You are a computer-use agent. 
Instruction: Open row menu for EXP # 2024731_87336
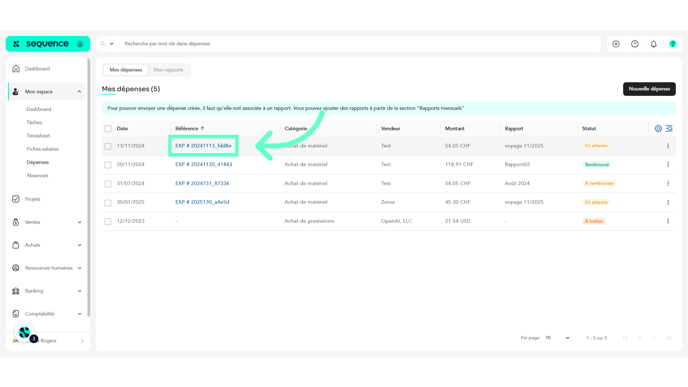coord(668,183)
